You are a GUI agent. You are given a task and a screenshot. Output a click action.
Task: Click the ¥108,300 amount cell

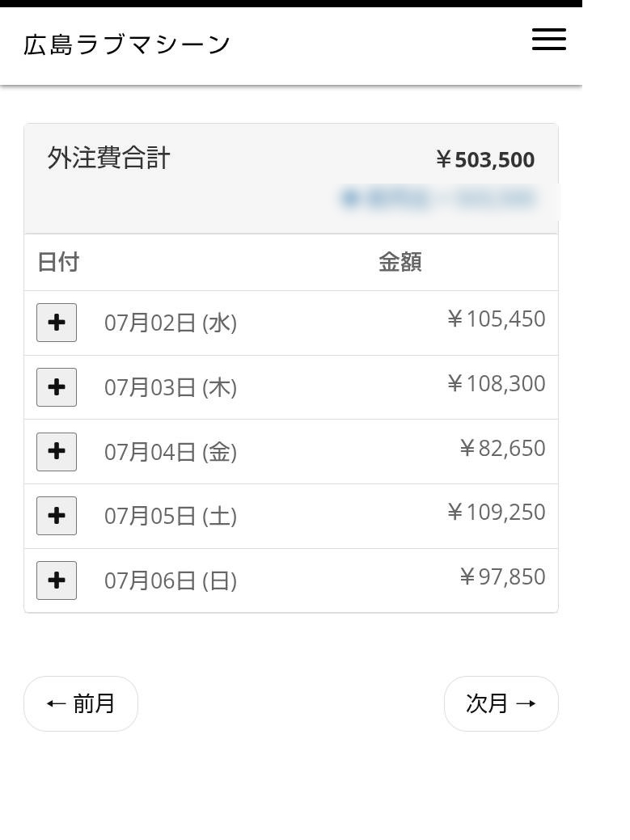point(496,383)
